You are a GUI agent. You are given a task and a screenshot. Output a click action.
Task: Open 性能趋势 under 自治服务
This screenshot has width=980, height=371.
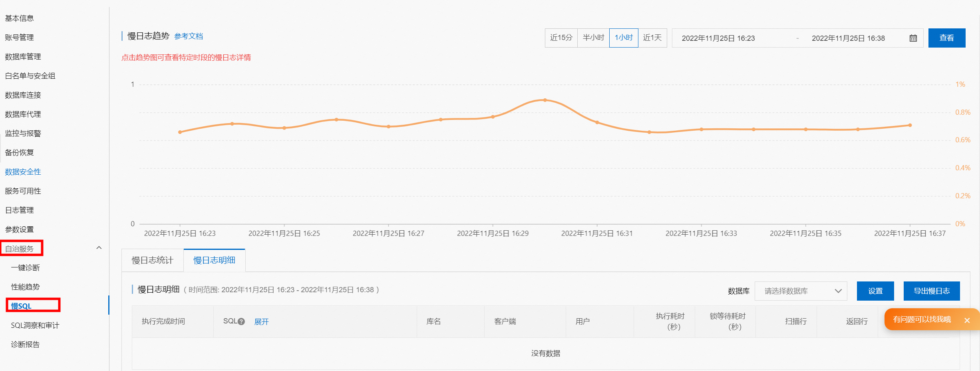(x=25, y=287)
